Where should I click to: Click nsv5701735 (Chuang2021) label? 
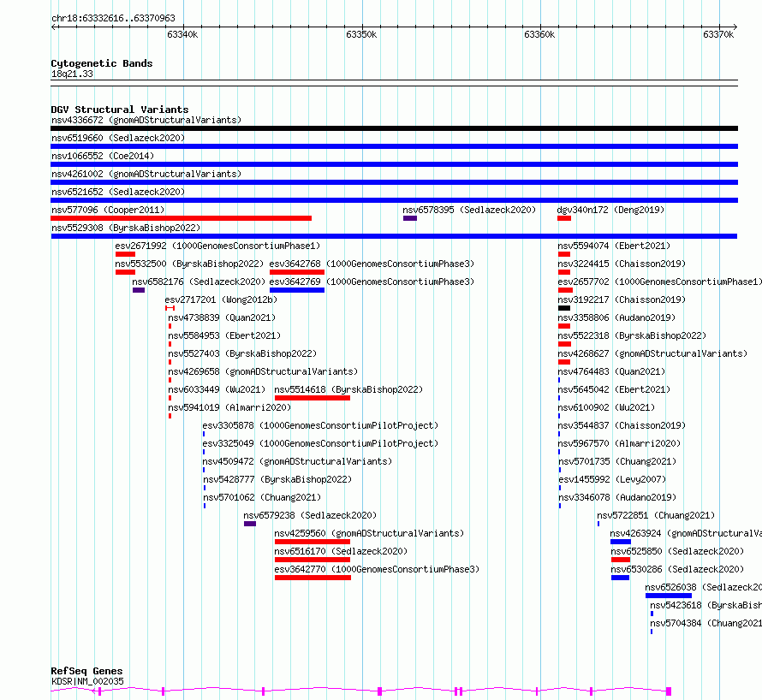tap(617, 461)
